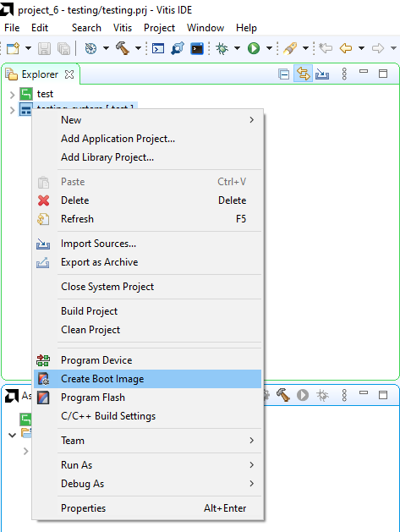Image resolution: width=400 pixels, height=532 pixels.
Task: Click the debug bug icon in toolbar
Action: click(x=222, y=48)
